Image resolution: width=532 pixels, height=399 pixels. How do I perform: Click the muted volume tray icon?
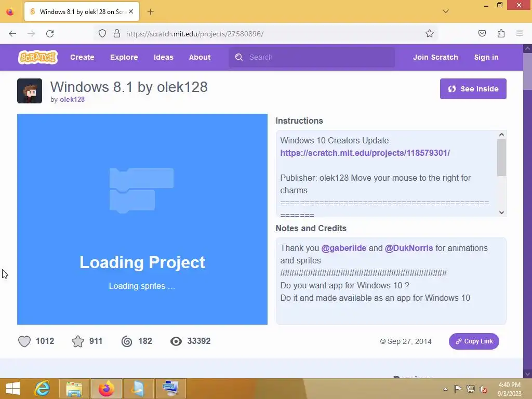[x=483, y=389]
